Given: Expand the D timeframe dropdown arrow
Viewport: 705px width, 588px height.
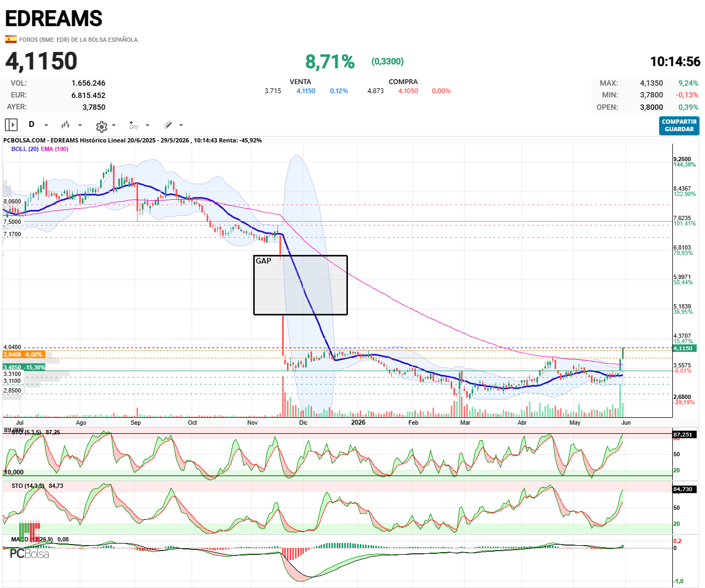Looking at the screenshot, I should 46,125.
